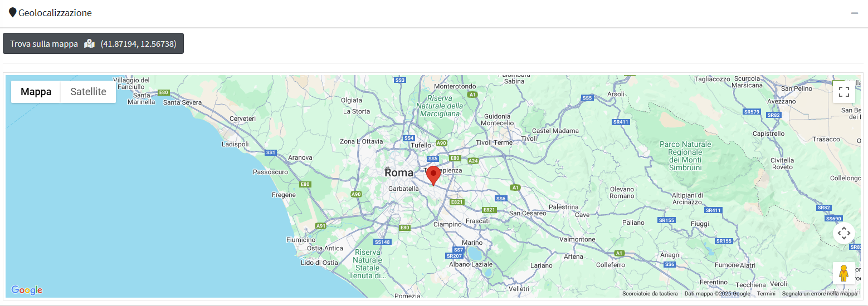Select the Mappa map type
868x306 pixels.
coord(36,92)
